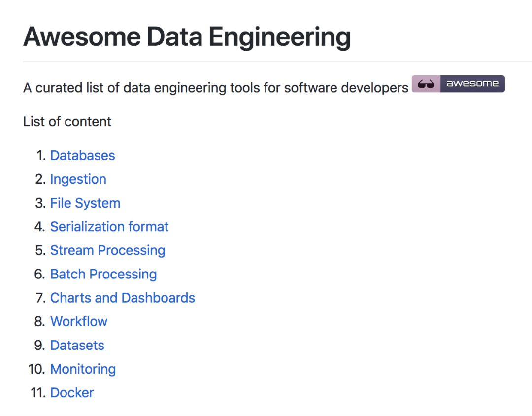The height and width of the screenshot is (416, 532).
Task: Click the Datasets link
Action: coord(77,345)
